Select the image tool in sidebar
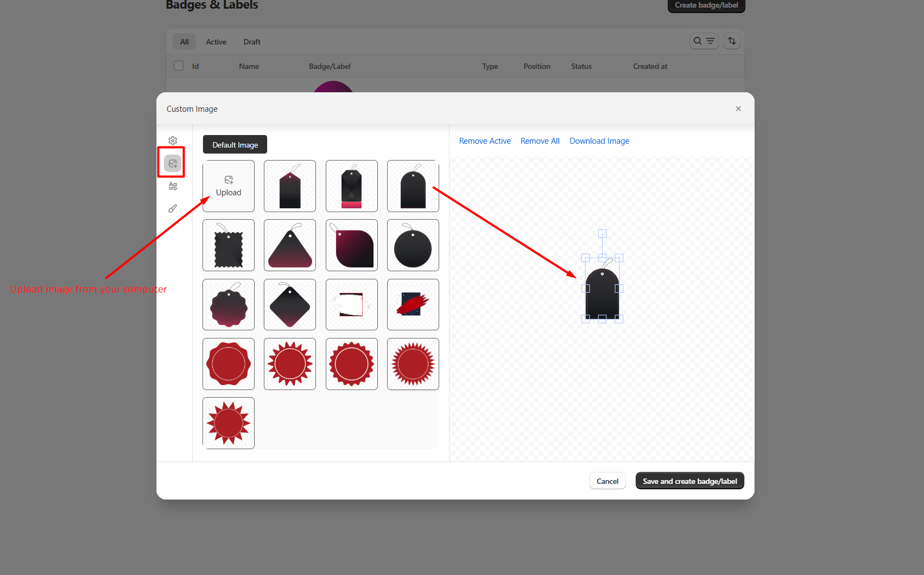Image resolution: width=924 pixels, height=575 pixels. click(x=173, y=163)
